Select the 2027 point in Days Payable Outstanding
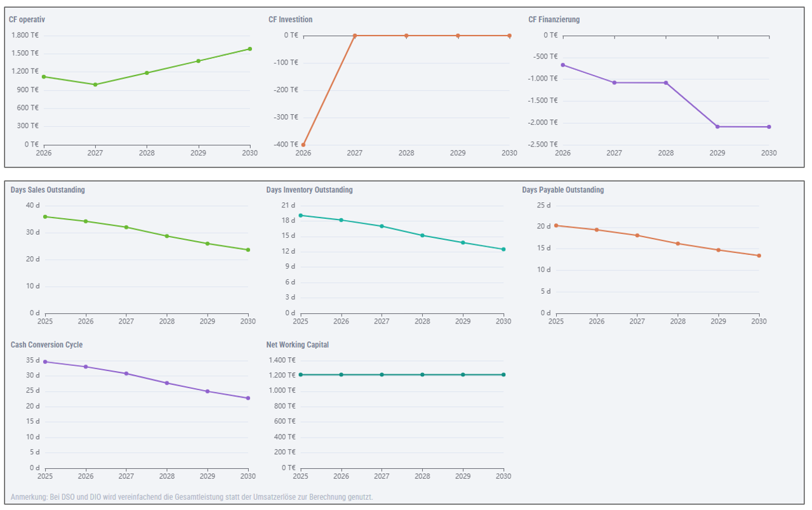 [x=637, y=235]
